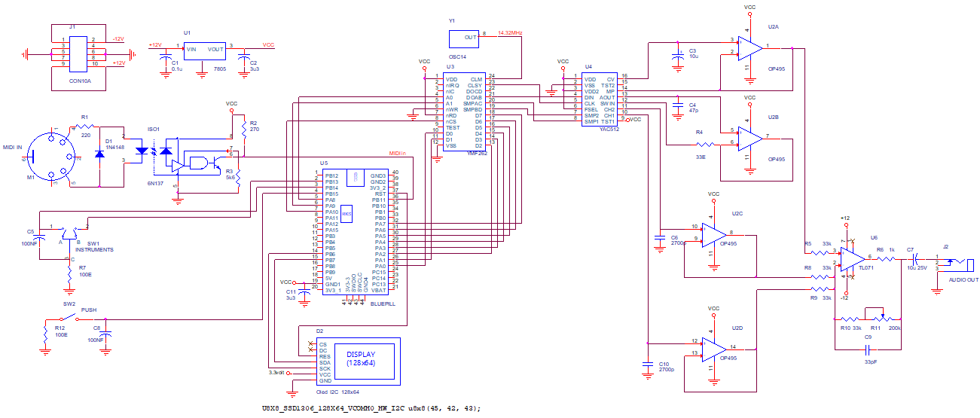The image size is (980, 418).
Task: Select the MIDI IN DIN connector
Action: [x=52, y=158]
